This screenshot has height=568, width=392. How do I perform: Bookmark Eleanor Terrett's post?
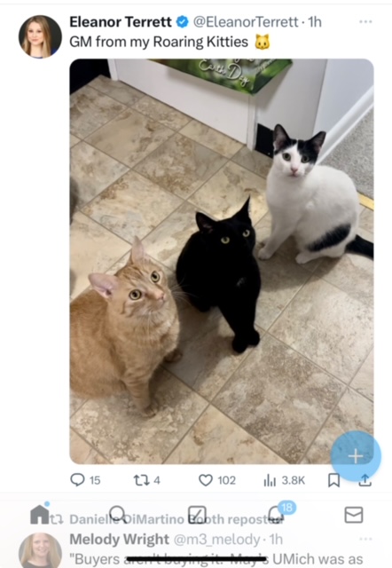(x=333, y=480)
